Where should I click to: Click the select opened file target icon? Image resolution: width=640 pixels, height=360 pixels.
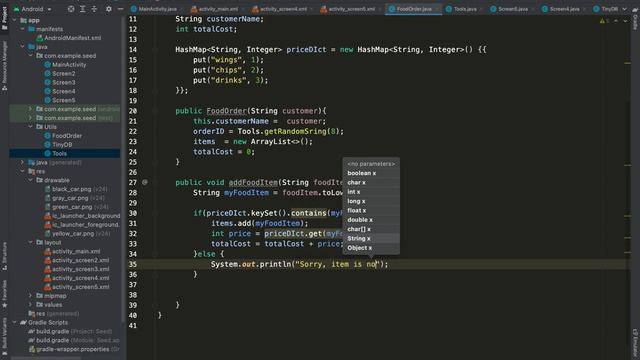click(x=71, y=9)
